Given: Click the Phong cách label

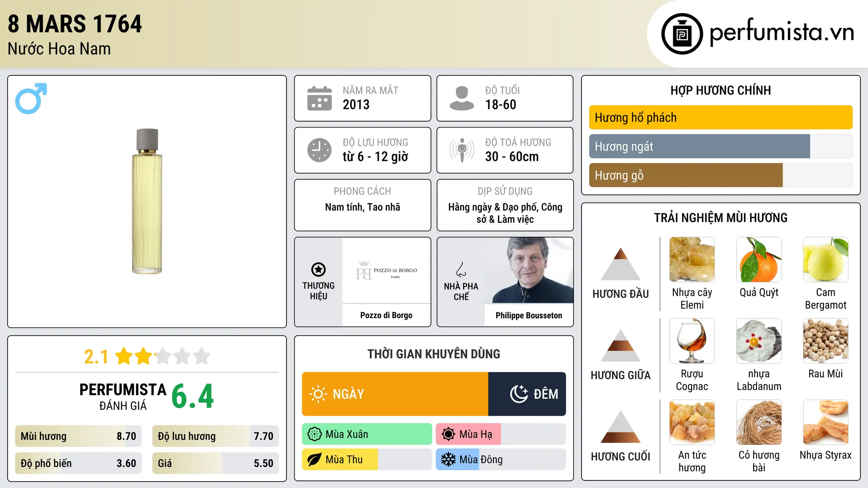Looking at the screenshot, I should coord(362,191).
